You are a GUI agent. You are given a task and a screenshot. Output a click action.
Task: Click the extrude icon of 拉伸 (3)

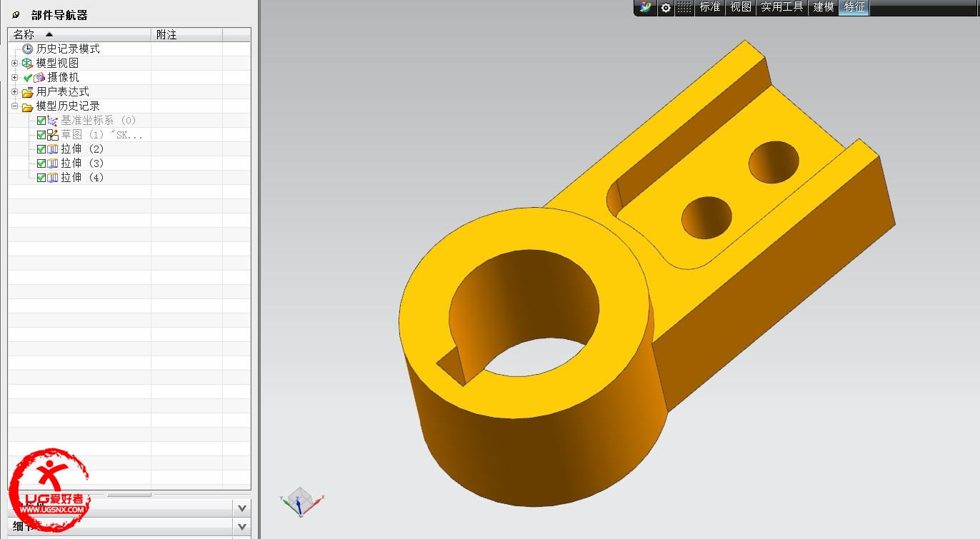(52, 163)
